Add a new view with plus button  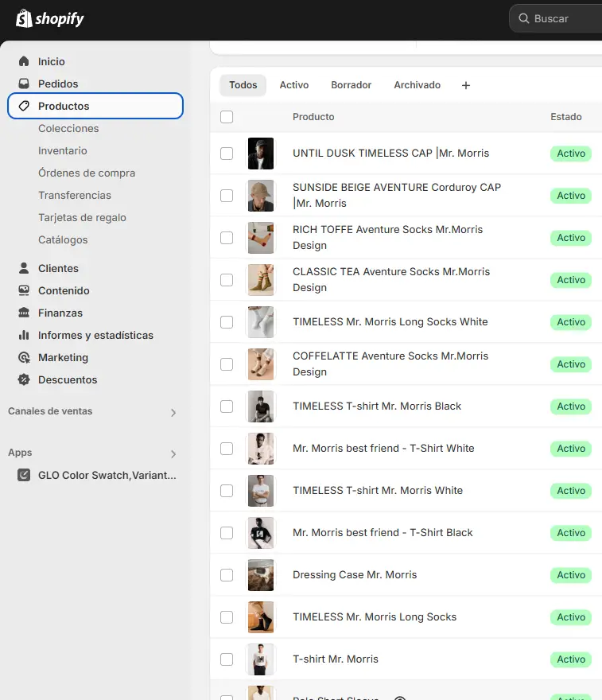pyautogui.click(x=466, y=85)
